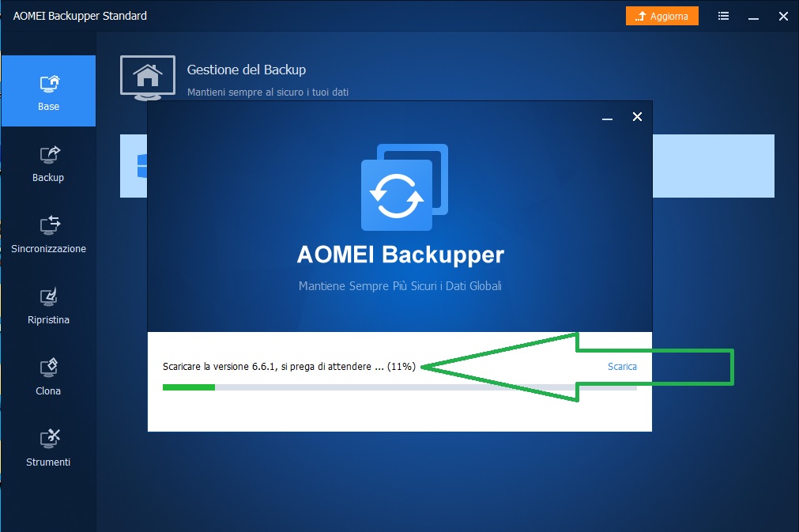Click the green download progress bar
The image size is (799, 532).
[x=189, y=387]
